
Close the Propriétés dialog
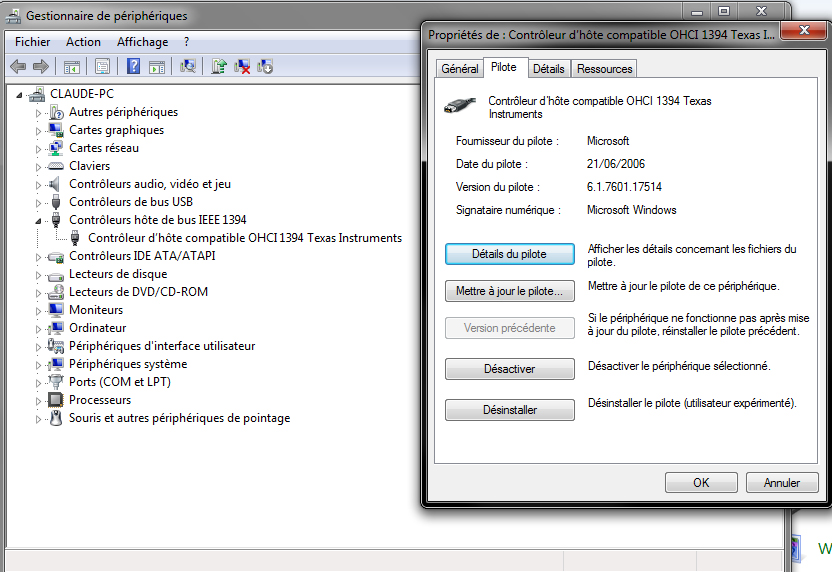coord(804,30)
